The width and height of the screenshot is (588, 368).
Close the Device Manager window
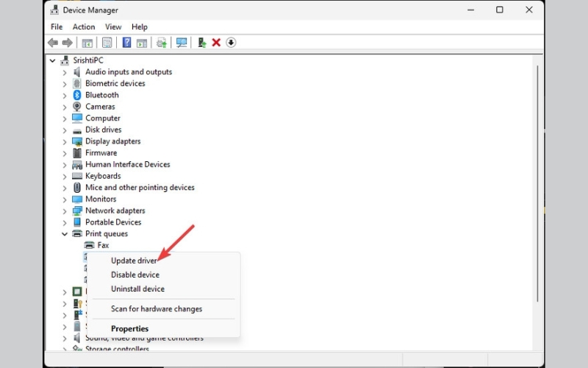pyautogui.click(x=529, y=10)
